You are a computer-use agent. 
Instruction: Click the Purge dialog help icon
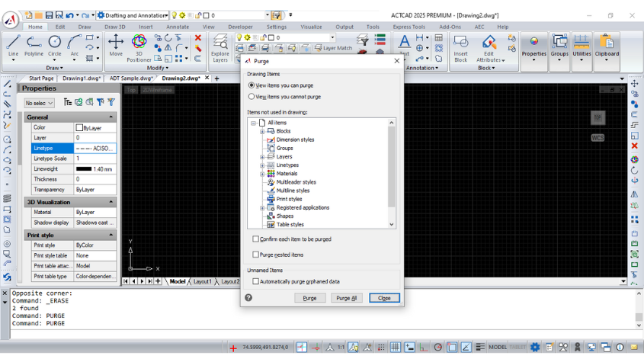pos(248,297)
